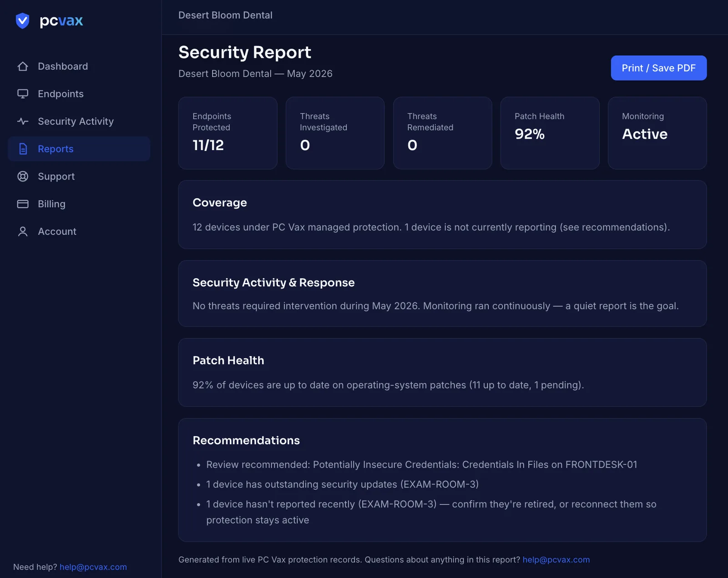Open the Support section
Viewport: 728px width, 578px height.
pos(79,176)
